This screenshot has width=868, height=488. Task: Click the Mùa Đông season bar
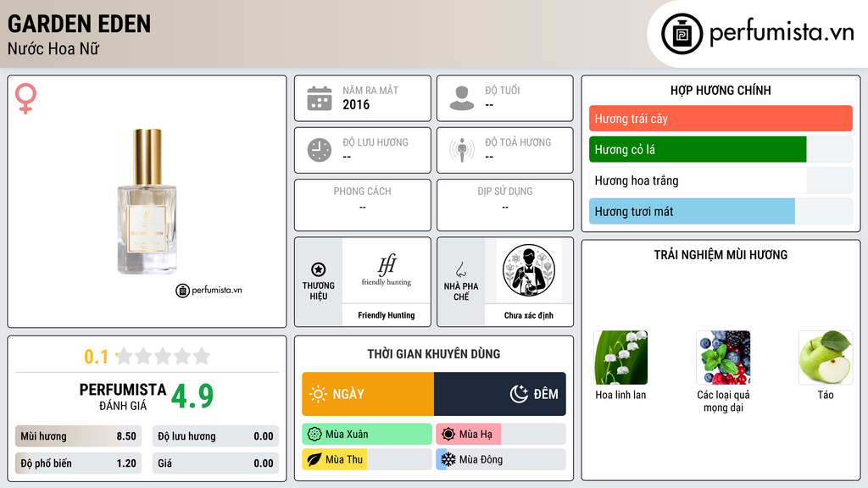coord(501,459)
